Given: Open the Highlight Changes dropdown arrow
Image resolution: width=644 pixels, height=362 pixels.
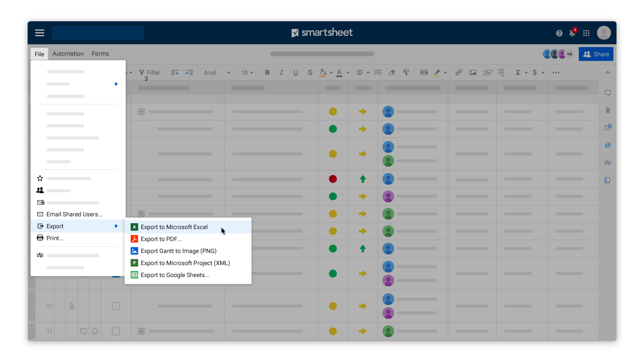Looking at the screenshot, I should 445,73.
